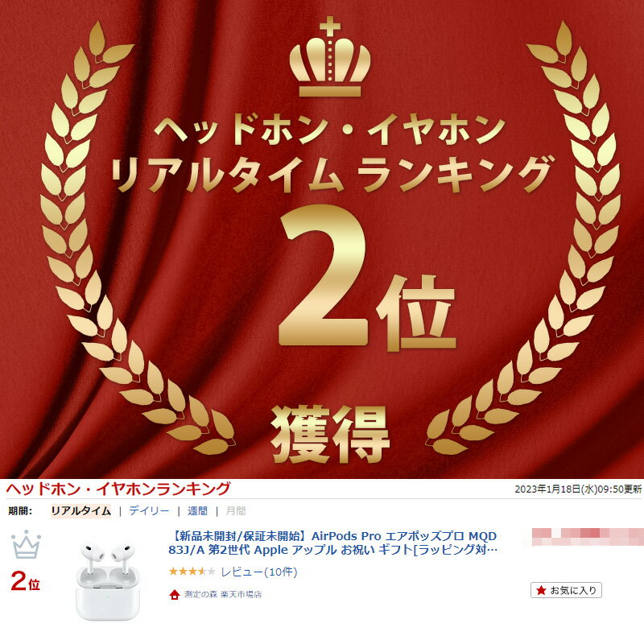This screenshot has height=644, width=644.
Task: Open the レビュー(10件) reviews link
Action: 259,572
